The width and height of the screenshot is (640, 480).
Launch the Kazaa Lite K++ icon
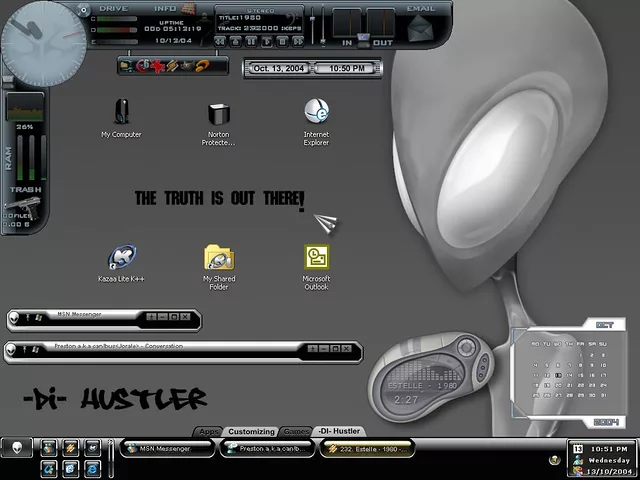coord(121,258)
